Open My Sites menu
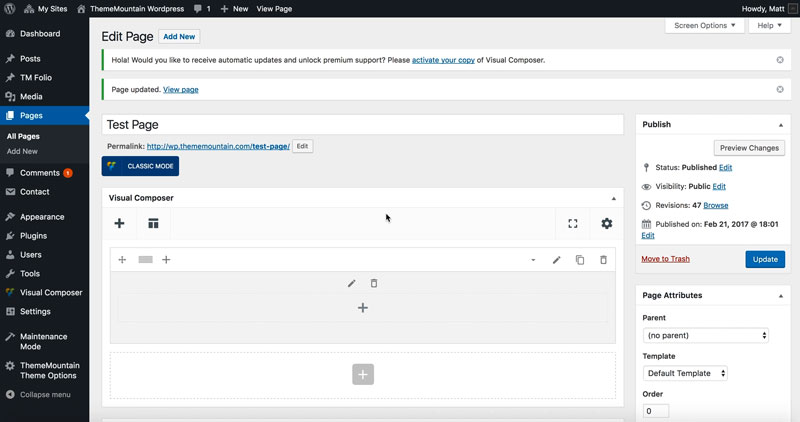 tap(45, 9)
